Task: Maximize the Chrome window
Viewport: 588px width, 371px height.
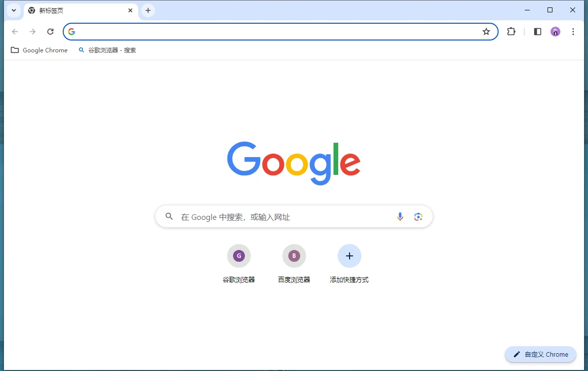Action: 550,10
